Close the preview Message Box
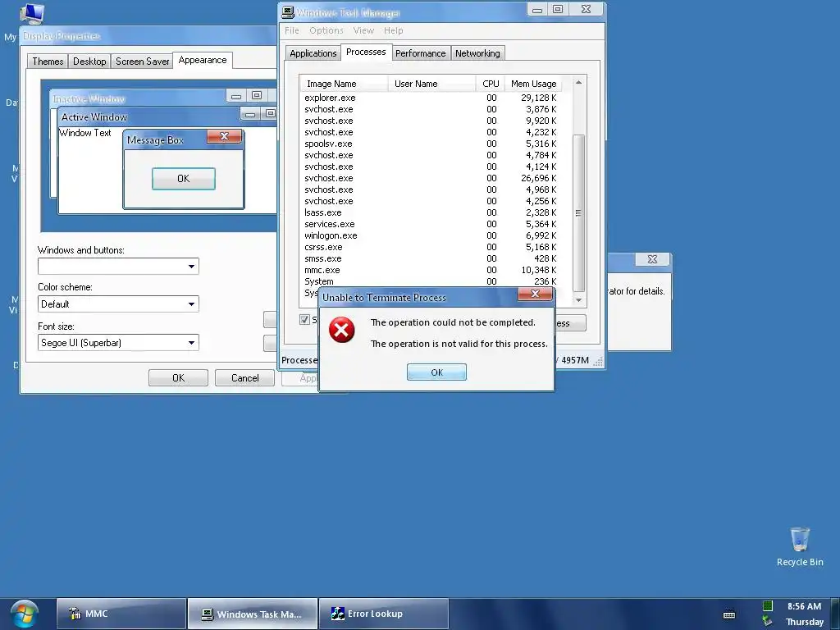 point(225,136)
